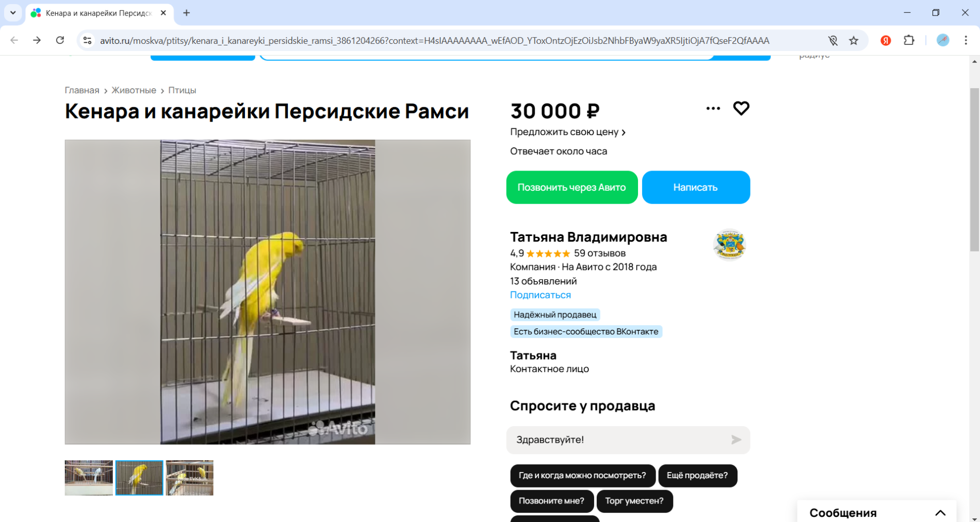The height and width of the screenshot is (522, 980).
Task: Send the greeting message with the arrow icon
Action: (x=736, y=440)
